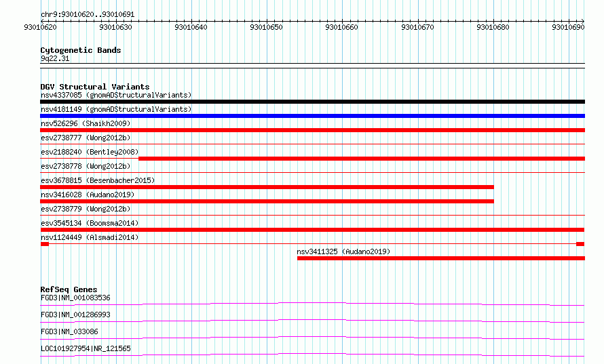This screenshot has height=364, width=604.
Task: Click the 9q22.31 band label
Action: click(55, 58)
